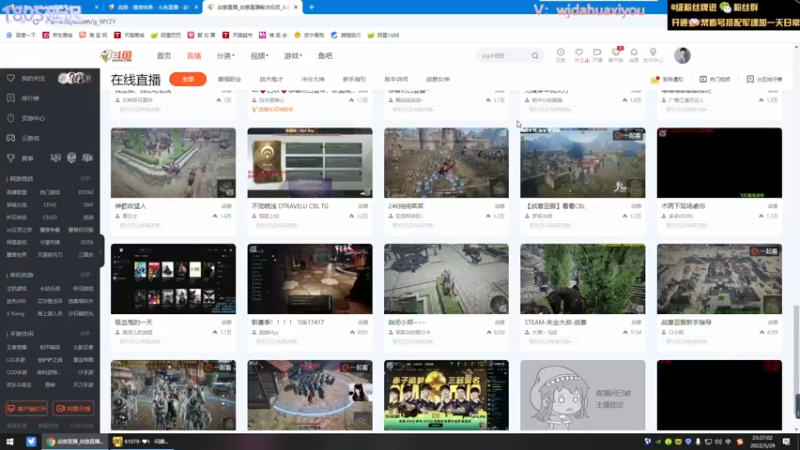Click the 客户端打开 button in sidebar
This screenshot has height=450, width=800.
[27, 409]
